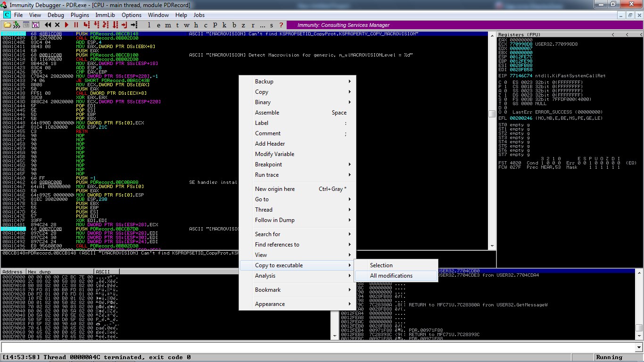644x362 pixels.
Task: Show Source window via 's' icon
Action: 272,25
